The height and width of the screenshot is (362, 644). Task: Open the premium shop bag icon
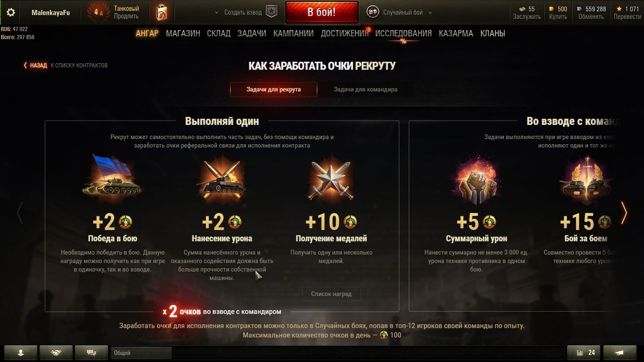click(x=161, y=12)
